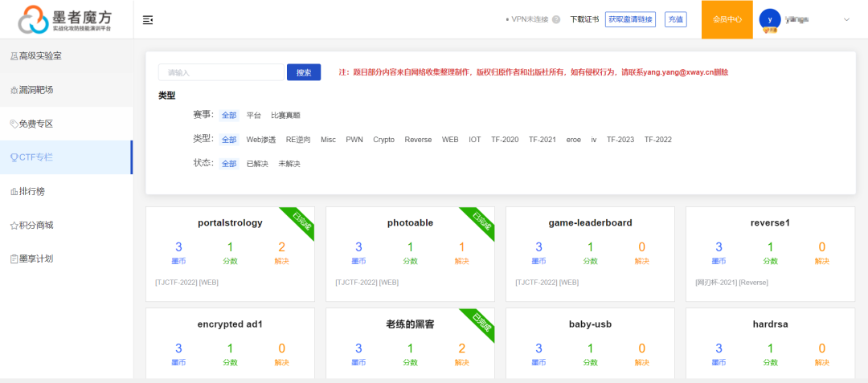
Task: Filter by TF-2023 type
Action: (x=620, y=140)
